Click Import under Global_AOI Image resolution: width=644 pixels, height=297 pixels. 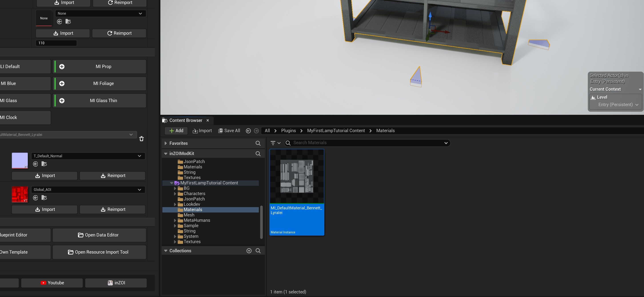(x=44, y=210)
